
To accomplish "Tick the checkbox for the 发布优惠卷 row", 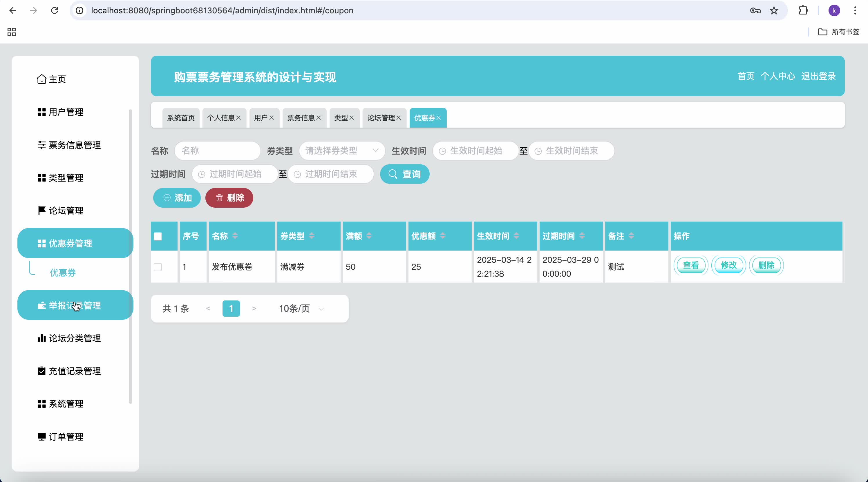I will pos(158,267).
